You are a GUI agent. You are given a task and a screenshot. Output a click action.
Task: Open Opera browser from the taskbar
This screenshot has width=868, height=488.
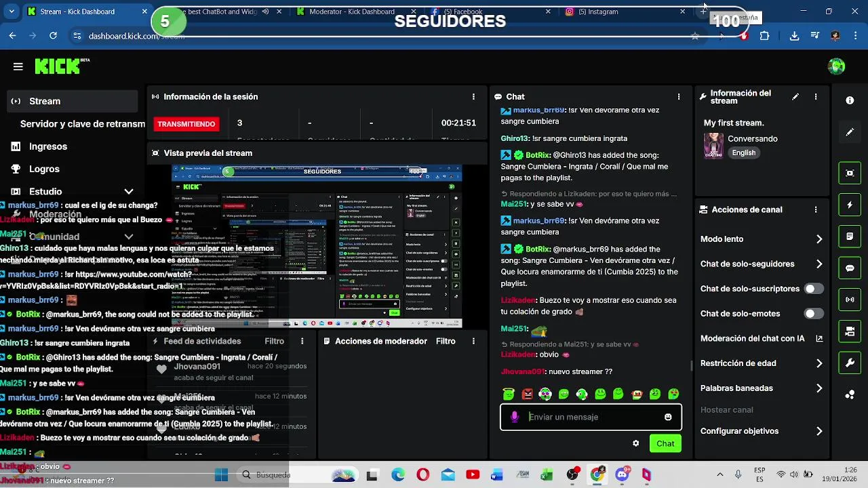click(x=422, y=475)
